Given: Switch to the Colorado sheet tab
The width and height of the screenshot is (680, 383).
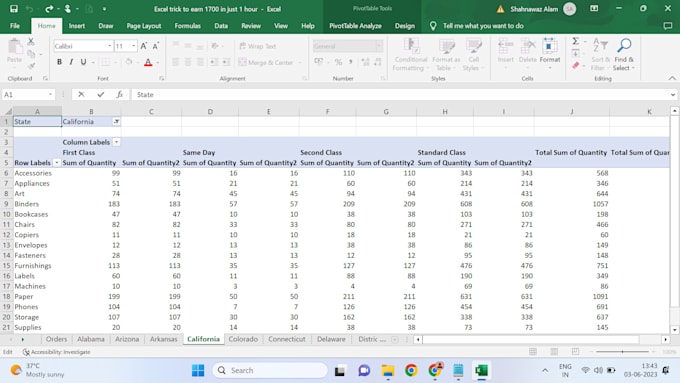Looking at the screenshot, I should (x=243, y=339).
